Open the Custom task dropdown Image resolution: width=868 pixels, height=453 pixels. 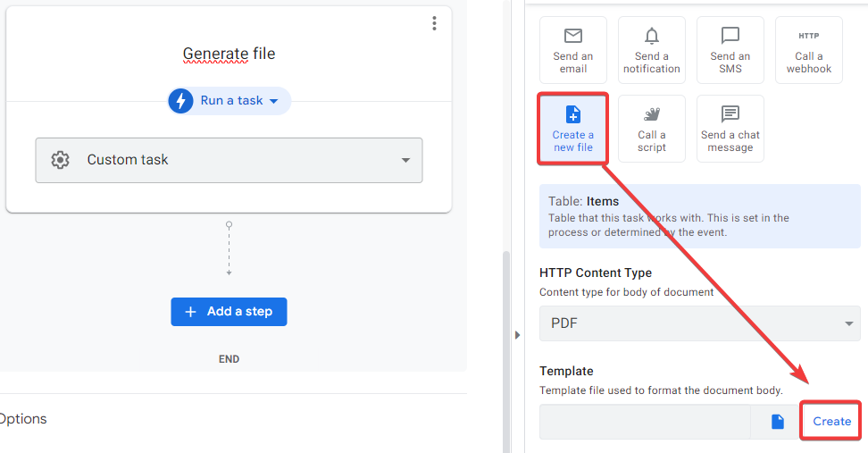(229, 160)
